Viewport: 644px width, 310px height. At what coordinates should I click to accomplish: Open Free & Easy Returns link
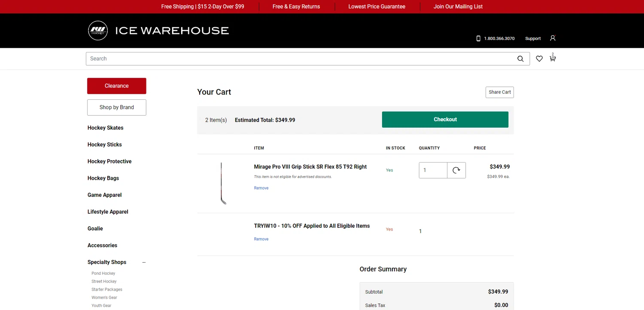[x=296, y=6]
